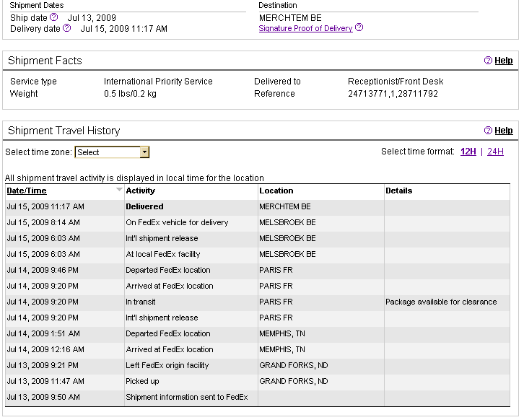
Task: Click the question mark icon in Shipment Facts header
Action: pos(488,61)
